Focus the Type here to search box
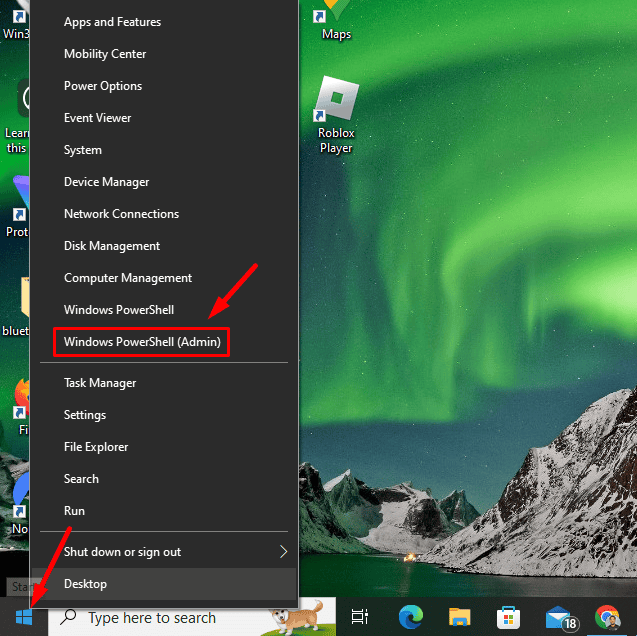 click(192, 617)
